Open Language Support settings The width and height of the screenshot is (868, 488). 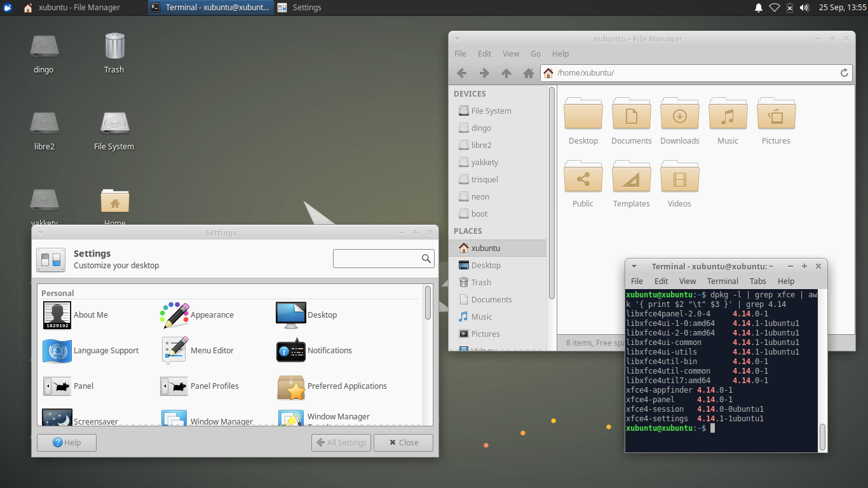click(57, 350)
